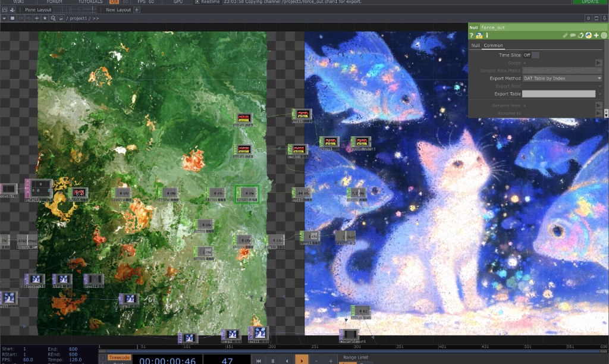Image resolution: width=609 pixels, height=364 pixels.
Task: Switch to the Null parameter tab
Action: (475, 45)
